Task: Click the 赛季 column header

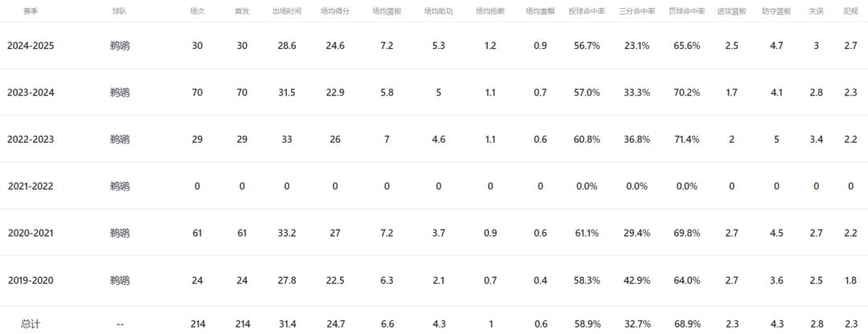Action: pyautogui.click(x=29, y=12)
